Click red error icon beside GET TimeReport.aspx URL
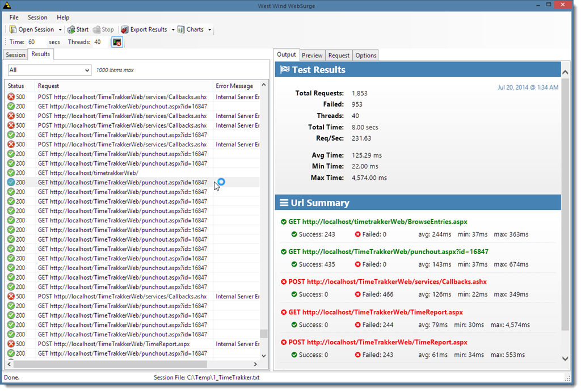 (x=284, y=313)
